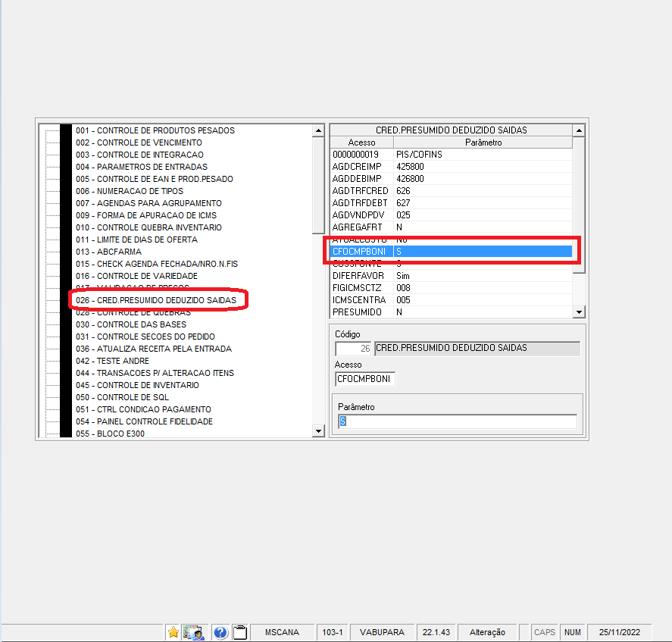Click the left list scrollbar thumb
The height and width of the screenshot is (642, 672).
[x=318, y=185]
